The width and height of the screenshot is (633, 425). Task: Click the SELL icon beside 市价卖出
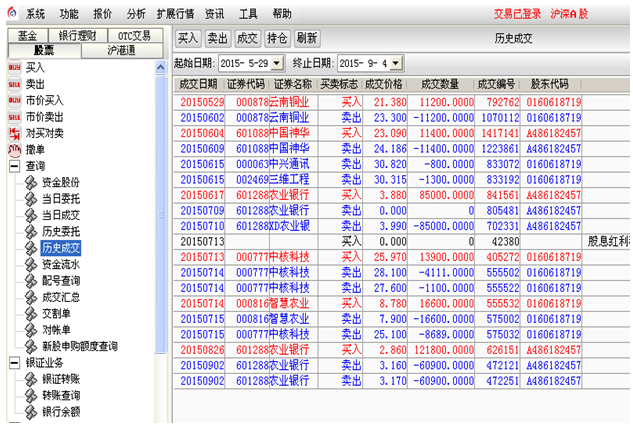click(15, 117)
